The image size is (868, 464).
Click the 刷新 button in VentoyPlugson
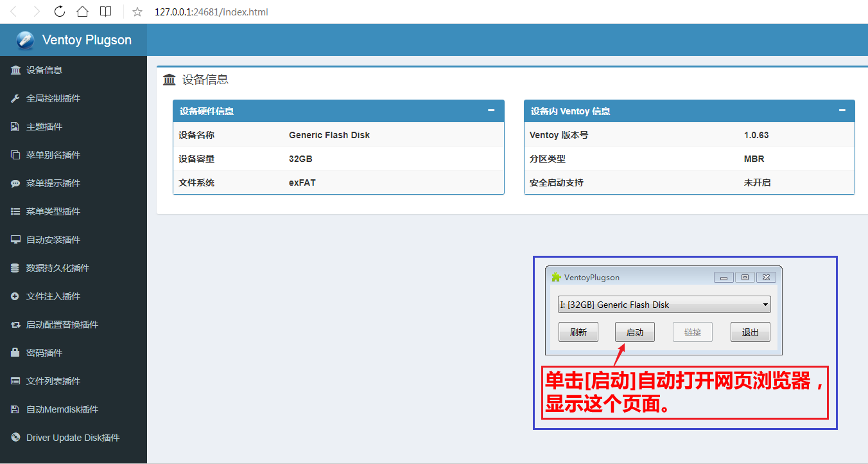point(578,332)
